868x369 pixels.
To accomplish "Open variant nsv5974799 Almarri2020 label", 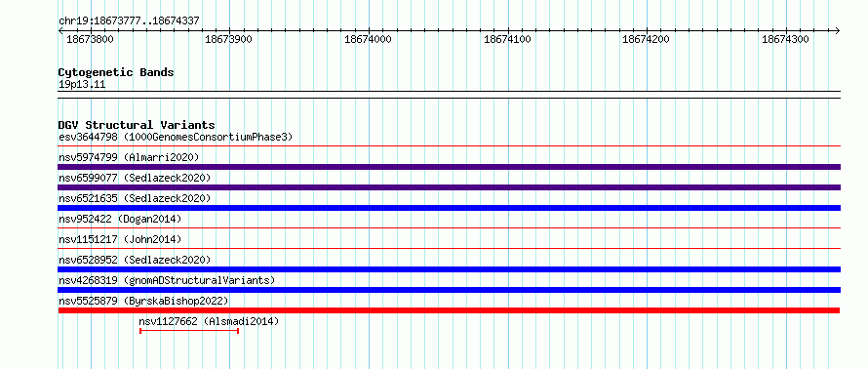I will point(129,157).
